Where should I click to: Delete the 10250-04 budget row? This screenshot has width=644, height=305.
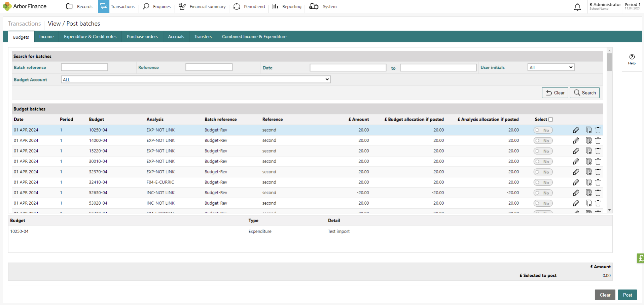[598, 130]
